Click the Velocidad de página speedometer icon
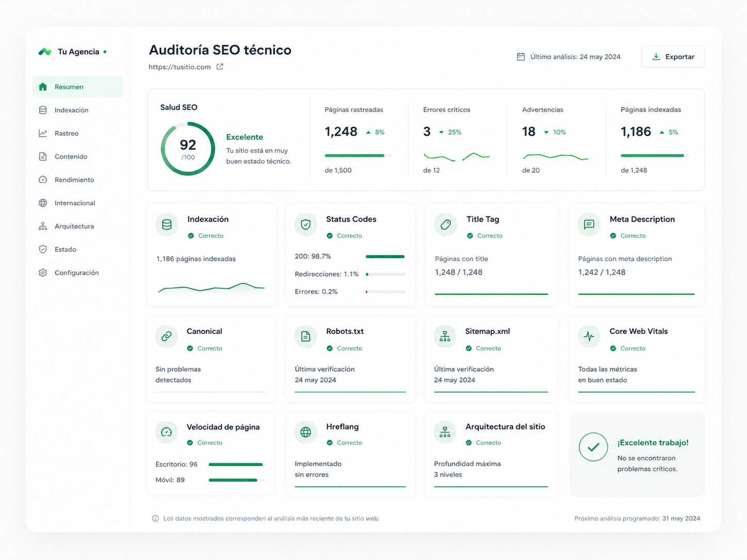Screen dimensions: 747x560 pyautogui.click(x=166, y=432)
